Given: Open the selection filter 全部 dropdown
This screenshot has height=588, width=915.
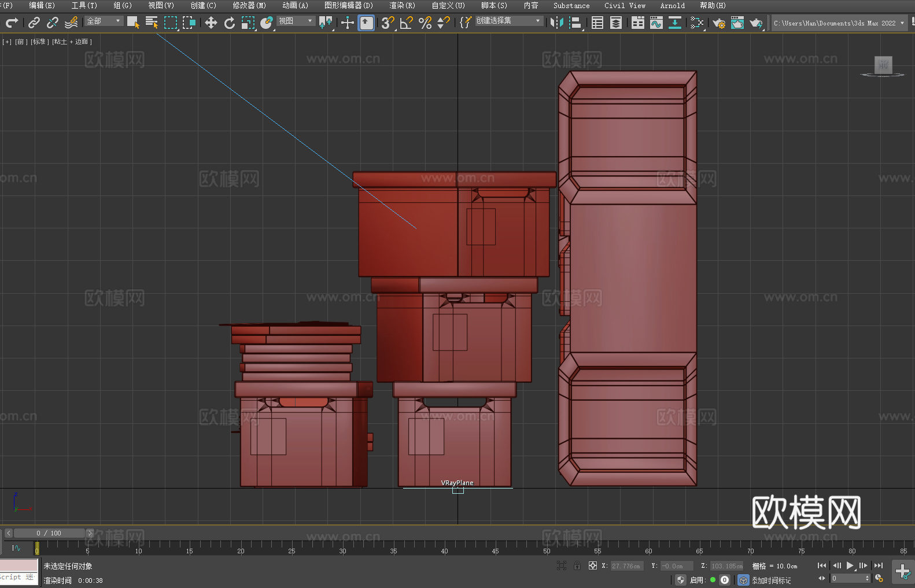Looking at the screenshot, I should pos(104,21).
